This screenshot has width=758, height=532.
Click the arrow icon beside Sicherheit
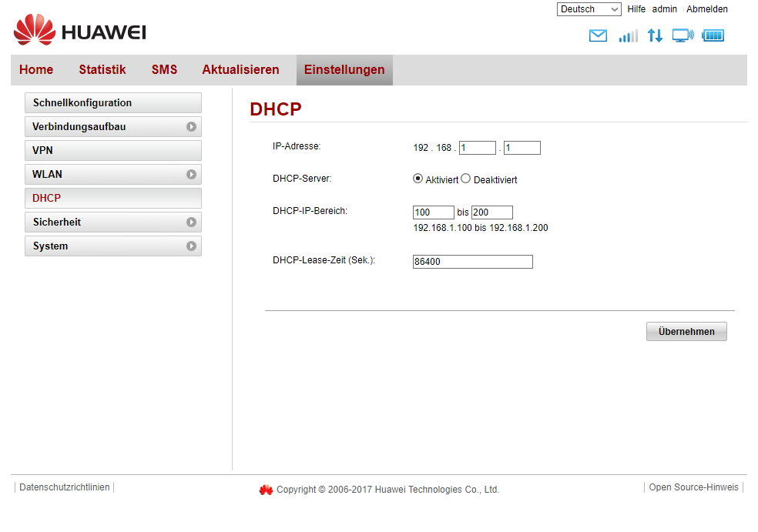(191, 223)
